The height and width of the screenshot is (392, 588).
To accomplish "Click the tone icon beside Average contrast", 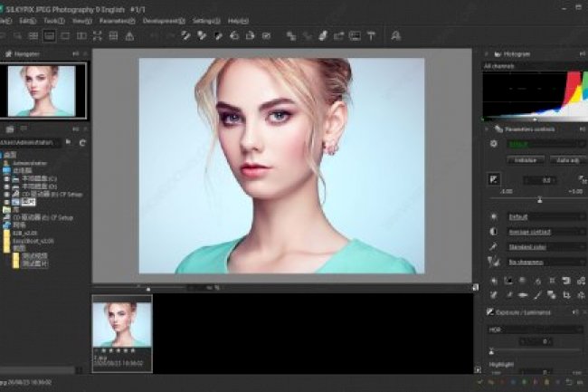I will tap(493, 232).
